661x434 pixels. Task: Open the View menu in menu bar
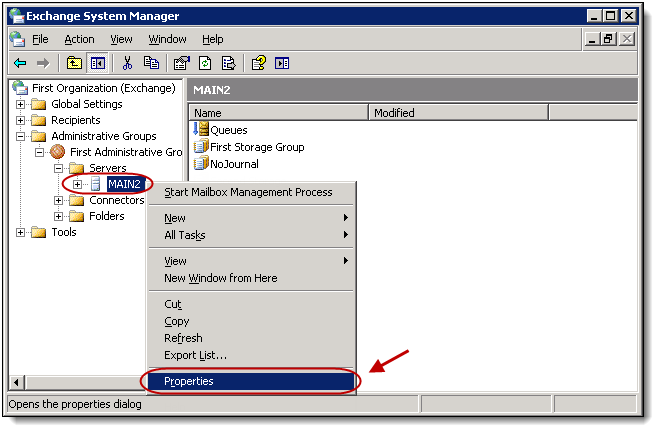click(x=121, y=39)
